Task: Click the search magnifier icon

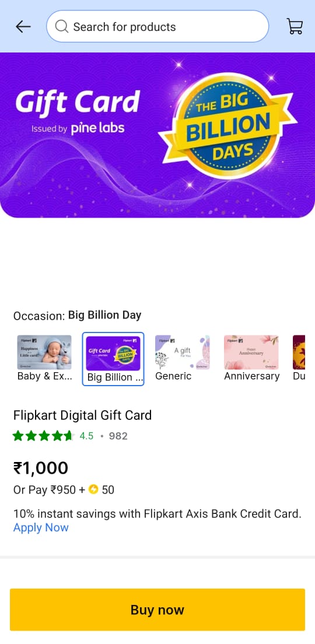Action: (x=62, y=27)
